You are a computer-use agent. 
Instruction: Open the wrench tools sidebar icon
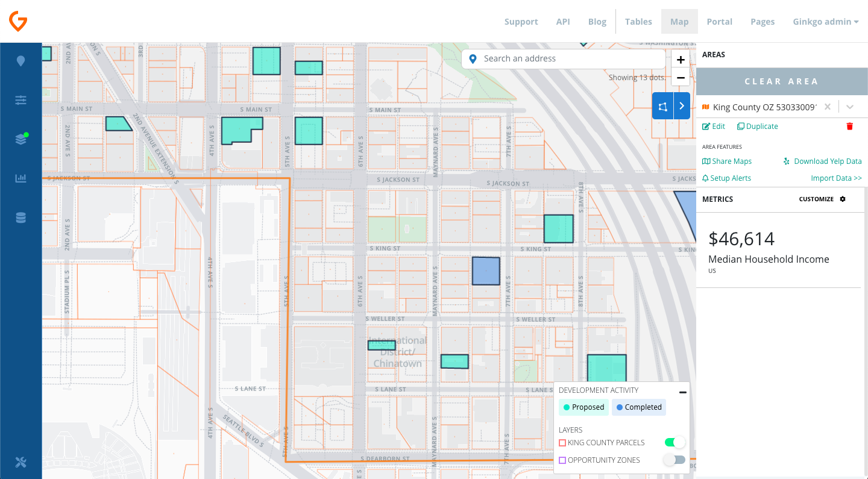tap(20, 463)
